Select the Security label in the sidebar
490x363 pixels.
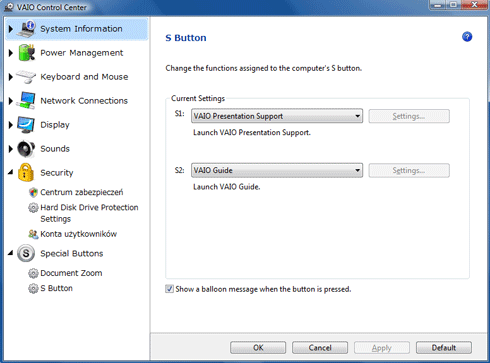coord(57,173)
